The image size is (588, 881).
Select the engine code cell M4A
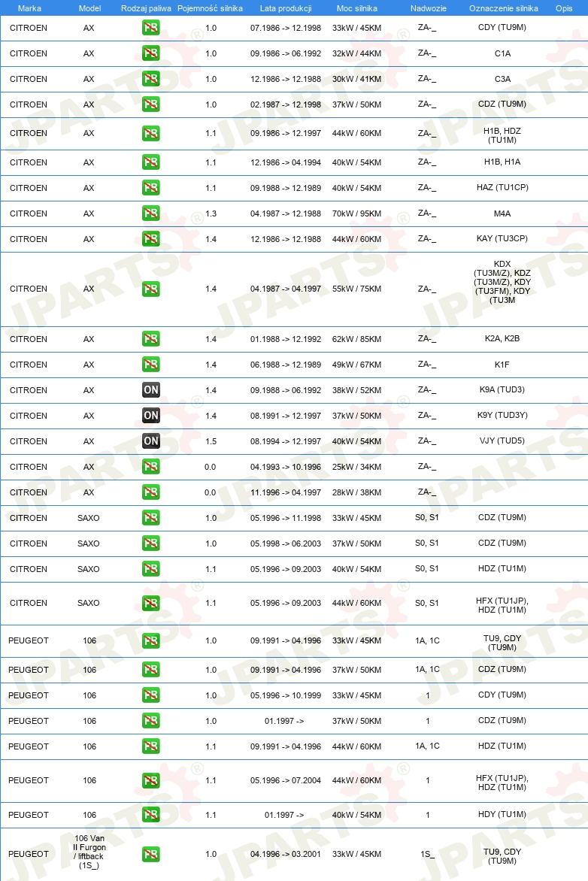coord(502,213)
